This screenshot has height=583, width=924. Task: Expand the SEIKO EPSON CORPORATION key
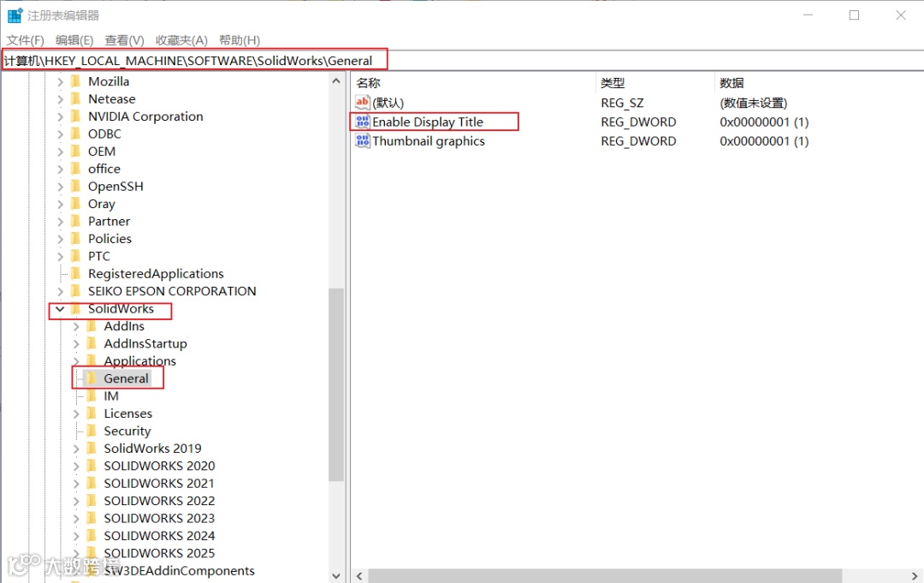pyautogui.click(x=60, y=291)
